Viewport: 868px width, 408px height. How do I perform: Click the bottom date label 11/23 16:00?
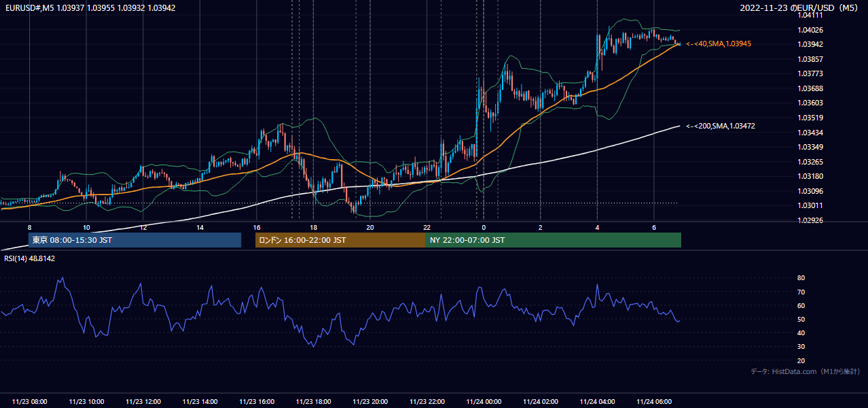[x=257, y=402]
